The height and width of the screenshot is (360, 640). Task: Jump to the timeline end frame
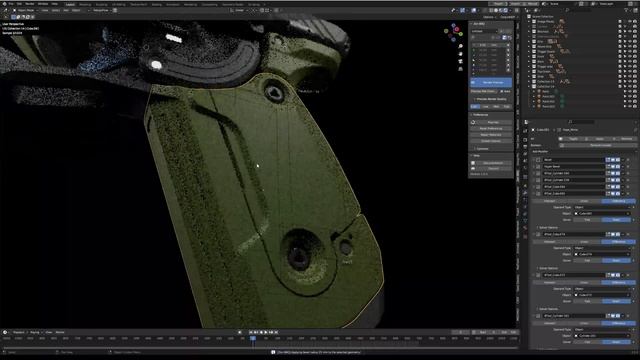(276, 332)
